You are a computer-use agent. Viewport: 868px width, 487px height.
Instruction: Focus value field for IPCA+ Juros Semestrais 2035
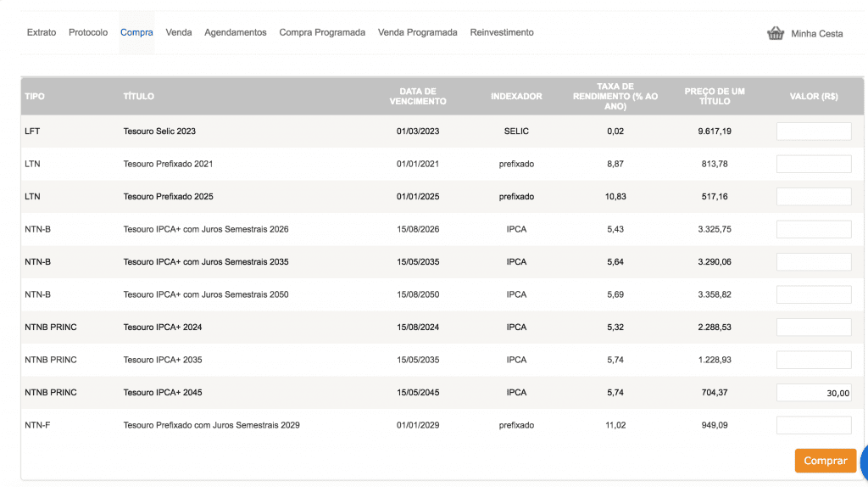click(814, 262)
